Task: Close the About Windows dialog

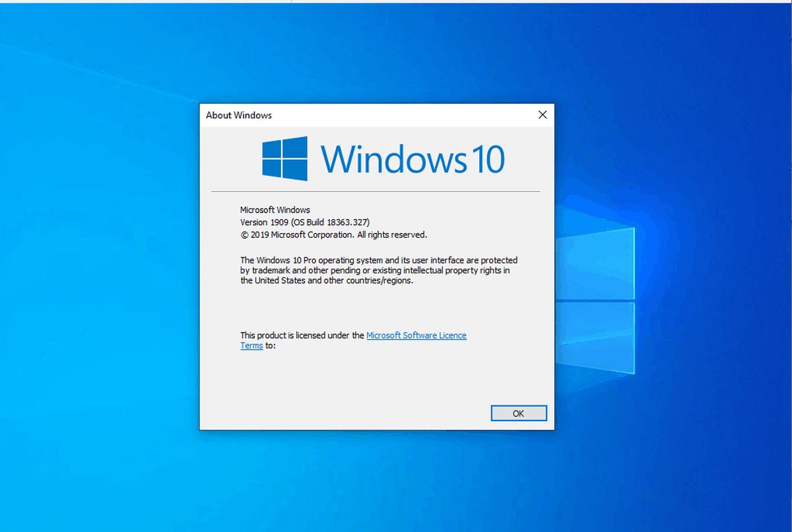Action: coord(543,115)
